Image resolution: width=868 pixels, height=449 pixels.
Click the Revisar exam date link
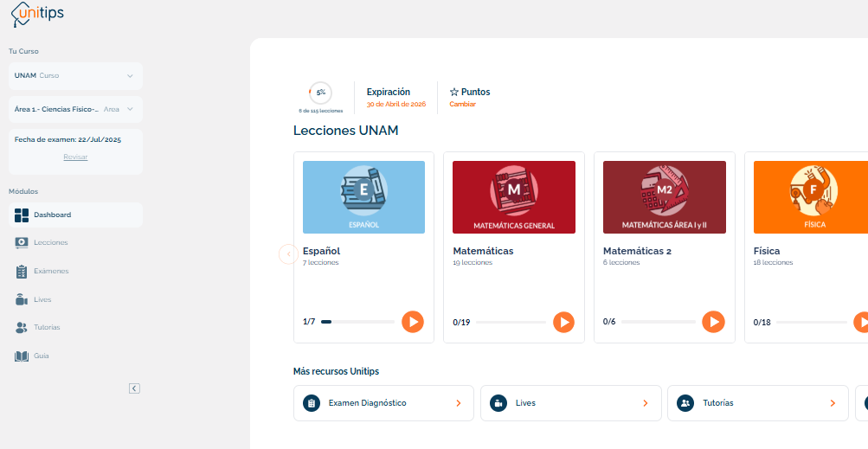(x=76, y=157)
